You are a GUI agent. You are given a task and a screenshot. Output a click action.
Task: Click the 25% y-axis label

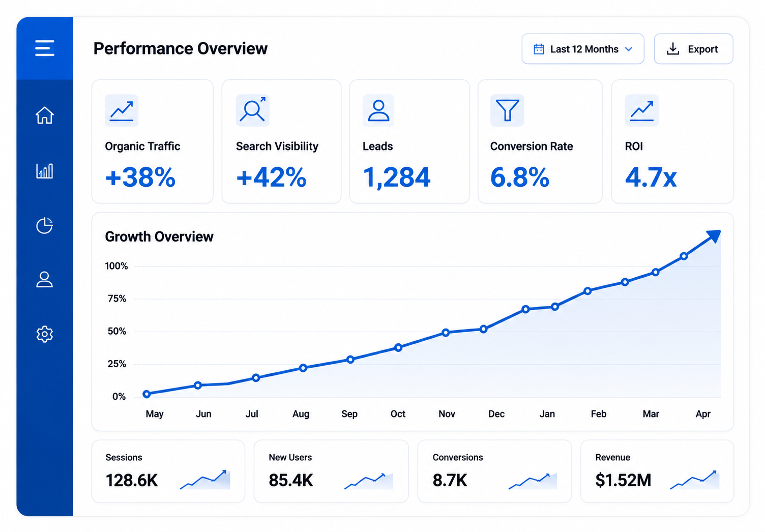coord(117,364)
